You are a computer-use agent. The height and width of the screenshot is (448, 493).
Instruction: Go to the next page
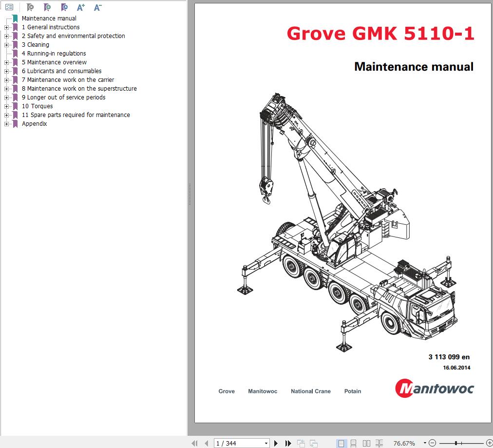276,443
